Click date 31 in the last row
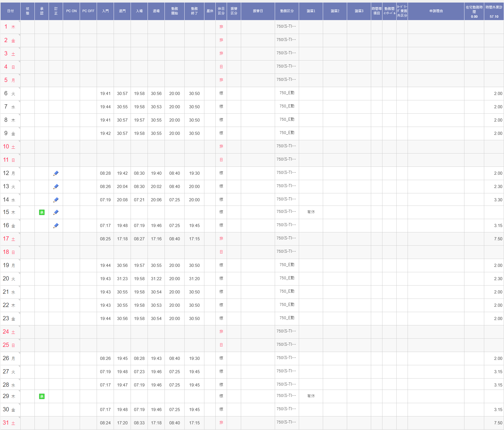 [x=6, y=423]
